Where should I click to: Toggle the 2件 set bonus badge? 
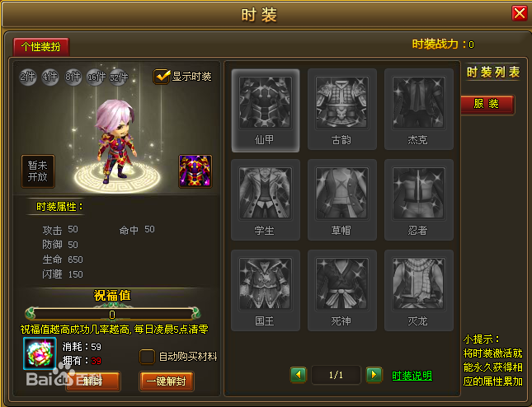(27, 77)
